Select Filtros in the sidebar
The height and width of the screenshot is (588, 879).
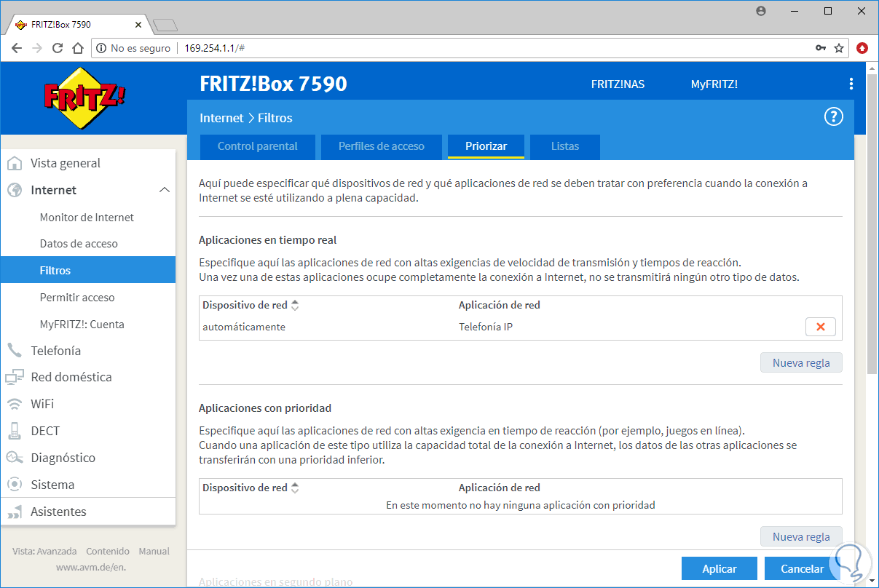coord(88,270)
